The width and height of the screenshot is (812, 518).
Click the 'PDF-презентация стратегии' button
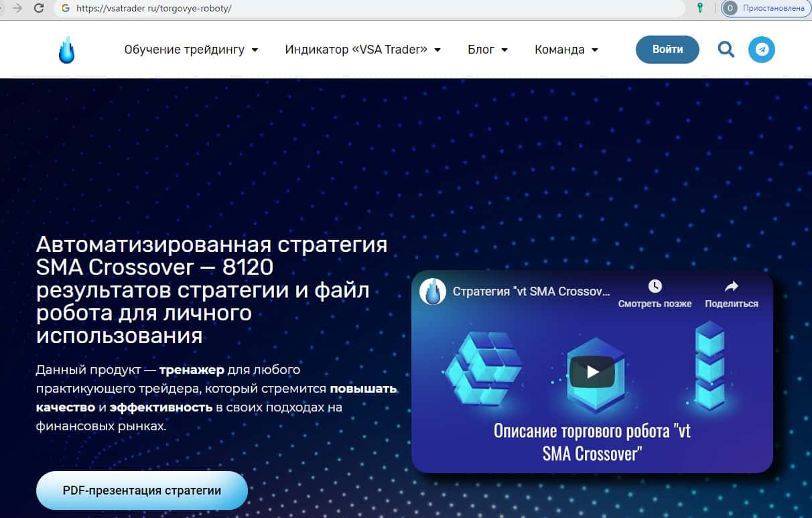click(x=142, y=491)
